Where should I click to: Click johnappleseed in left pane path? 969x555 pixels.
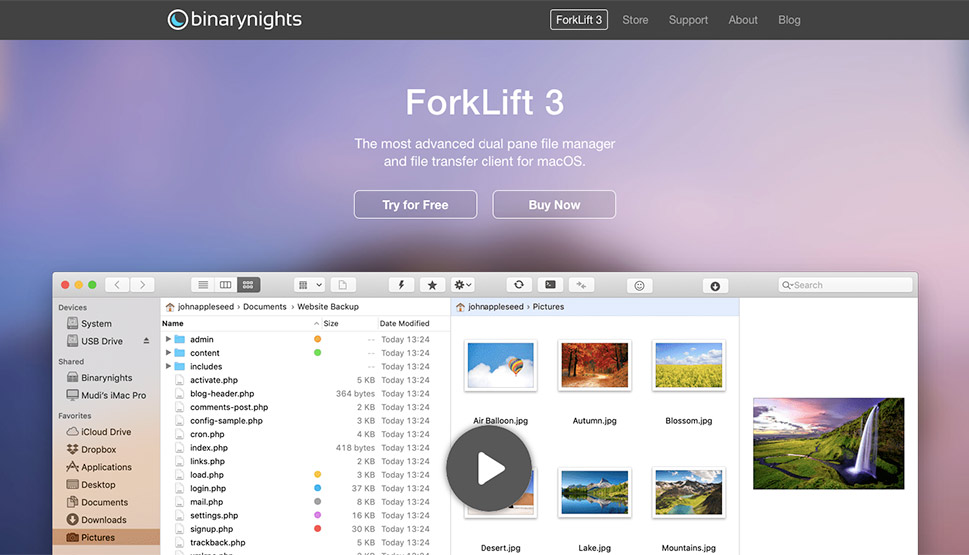[206, 307]
